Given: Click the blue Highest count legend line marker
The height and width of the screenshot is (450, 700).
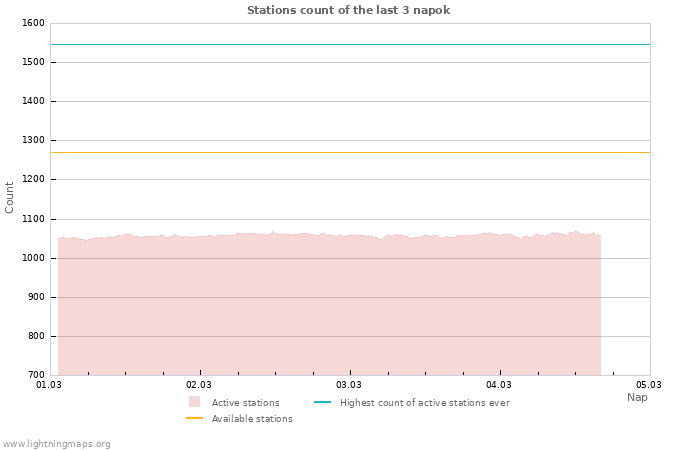Looking at the screenshot, I should [x=322, y=402].
